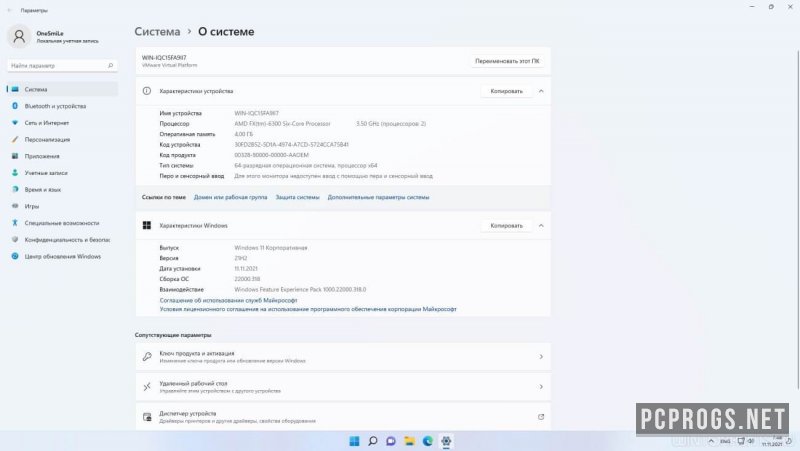Click the Время и язык globe icon
The image size is (800, 451).
[x=15, y=189]
